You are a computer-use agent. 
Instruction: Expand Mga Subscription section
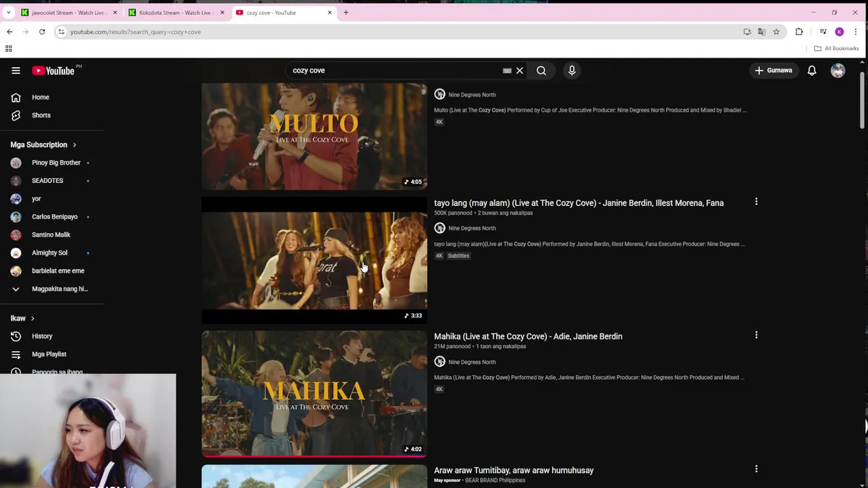[x=43, y=144]
